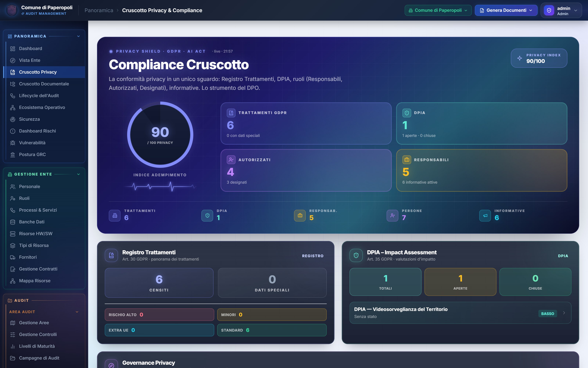The image size is (588, 368).
Task: Click the DPIA link on Impact Assessment card
Action: [x=563, y=256]
